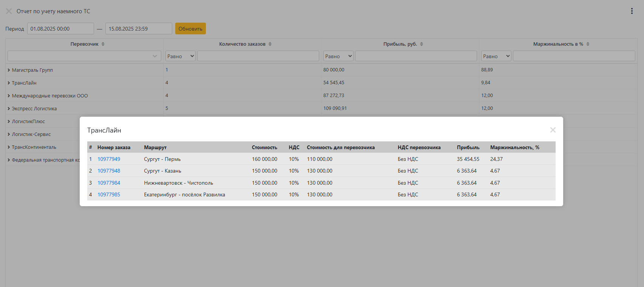Sort by Прибыль, руб. column

422,44
